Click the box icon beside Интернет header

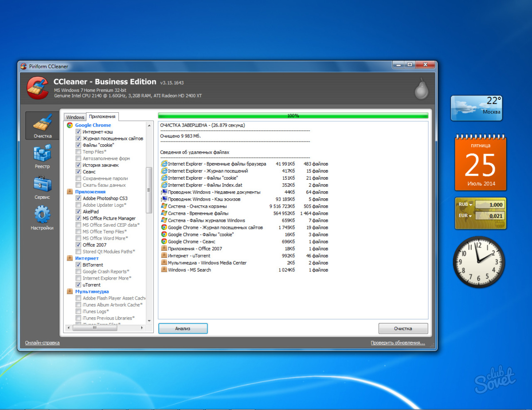pyautogui.click(x=70, y=258)
